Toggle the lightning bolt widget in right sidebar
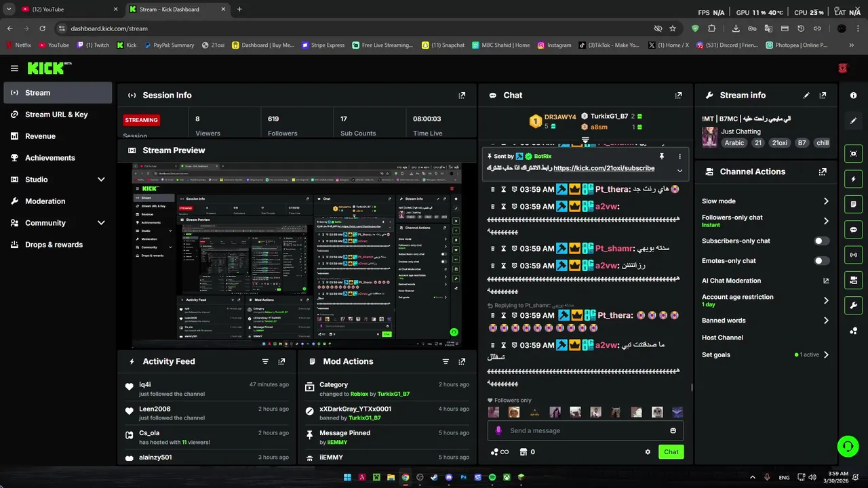 (853, 179)
